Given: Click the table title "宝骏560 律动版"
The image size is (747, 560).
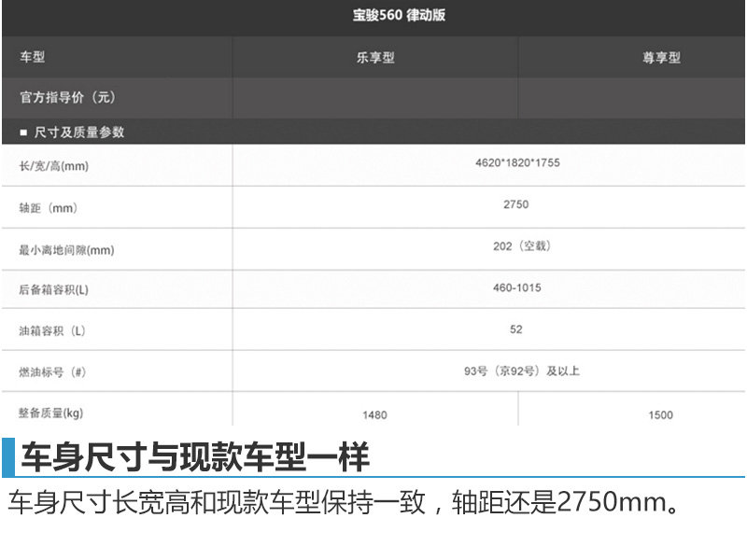Looking at the screenshot, I should [399, 15].
